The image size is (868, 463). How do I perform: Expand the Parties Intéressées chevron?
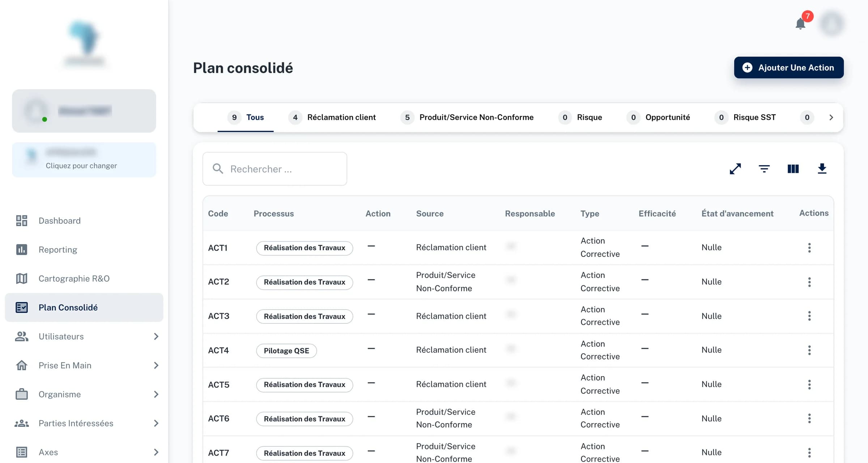point(156,423)
